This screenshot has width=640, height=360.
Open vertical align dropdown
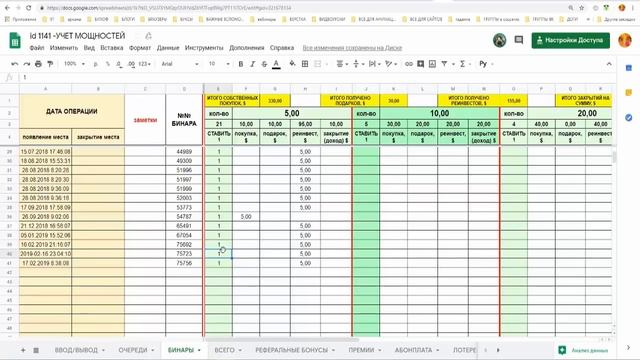click(x=358, y=64)
